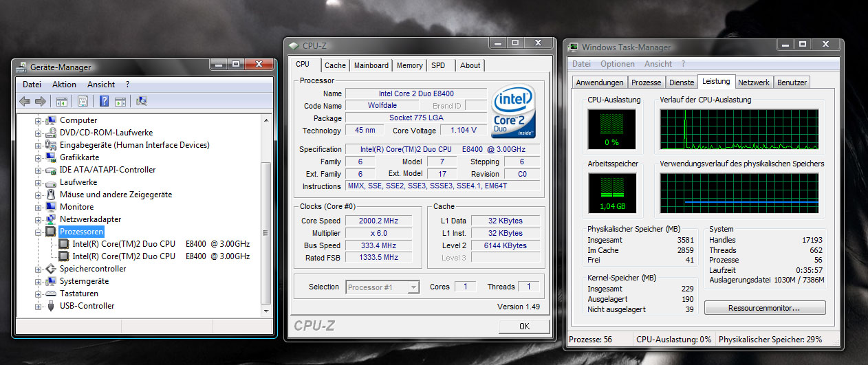Switch to the Dienste tab in Task-Manager
Image resolution: width=868 pixels, height=365 pixels.
point(682,82)
